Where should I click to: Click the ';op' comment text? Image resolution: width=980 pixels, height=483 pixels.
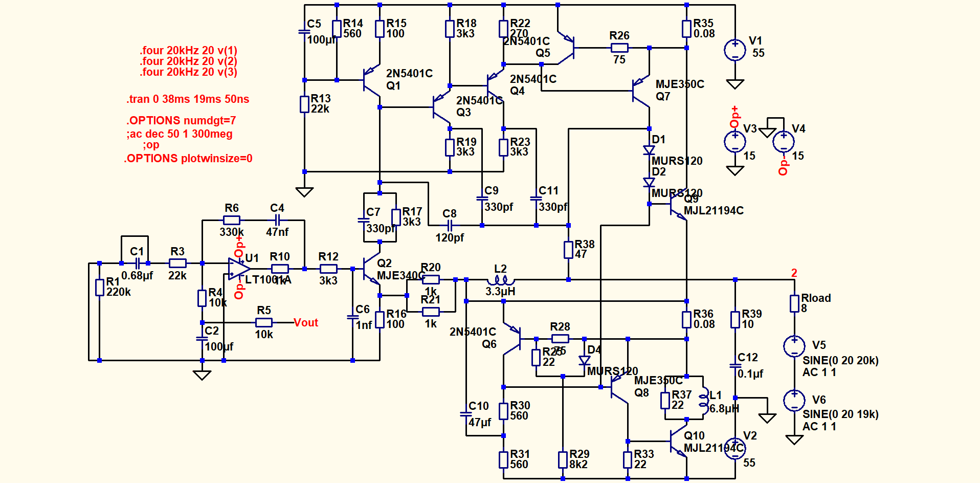151,145
